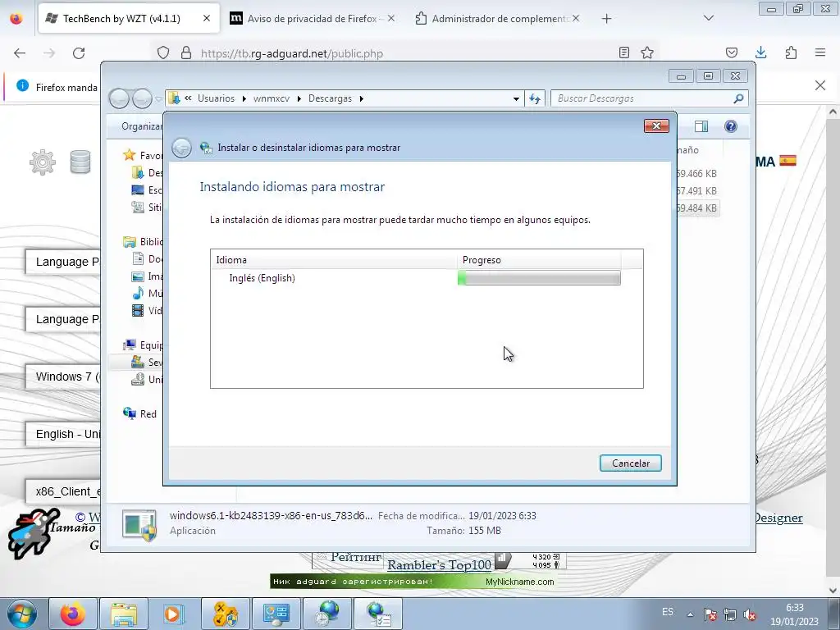The width and height of the screenshot is (840, 630).
Task: Click the muted volume tray icon
Action: [750, 615]
